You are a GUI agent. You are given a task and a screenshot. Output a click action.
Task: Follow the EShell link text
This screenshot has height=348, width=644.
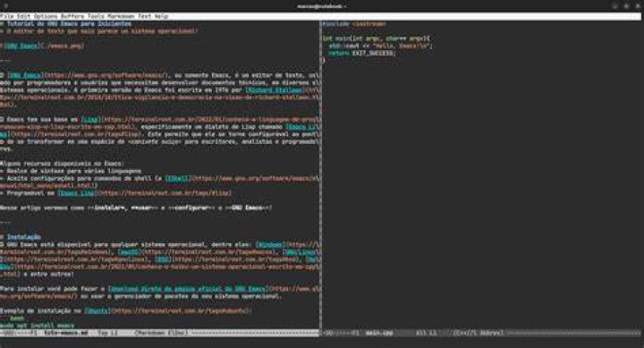(176, 178)
